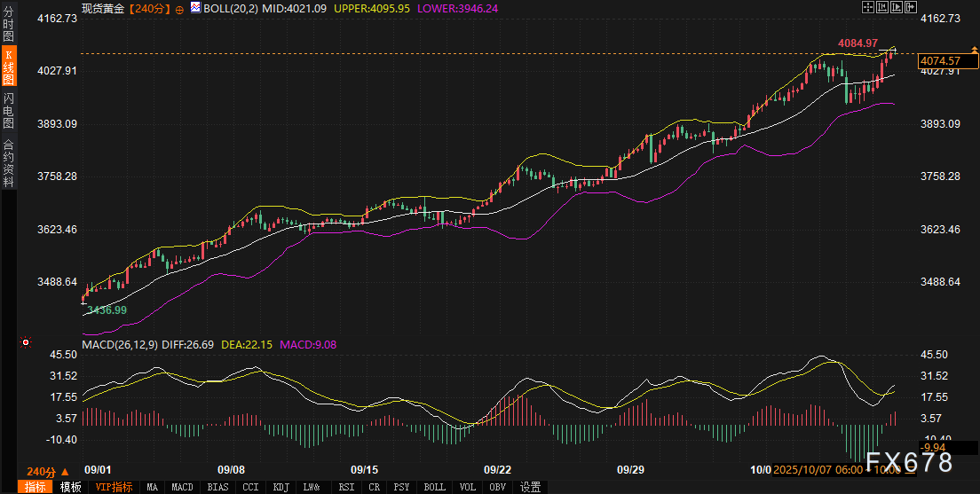The height and width of the screenshot is (494, 980).
Task: Click the orange circle-plus icon beside 240分
Action: click(x=179, y=8)
